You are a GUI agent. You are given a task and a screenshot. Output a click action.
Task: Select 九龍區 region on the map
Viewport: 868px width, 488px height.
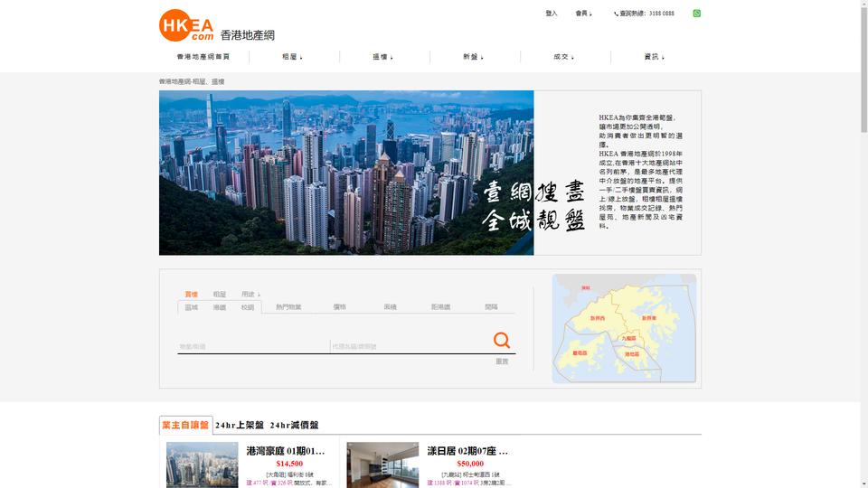pos(628,338)
